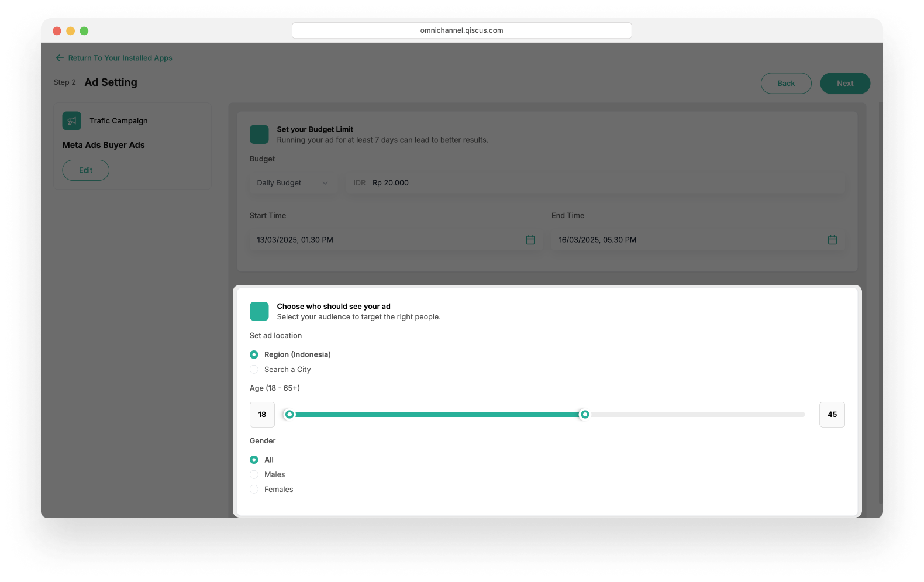The width and height of the screenshot is (924, 582).
Task: Click the unfilled part of age slider track
Action: [x=697, y=414]
